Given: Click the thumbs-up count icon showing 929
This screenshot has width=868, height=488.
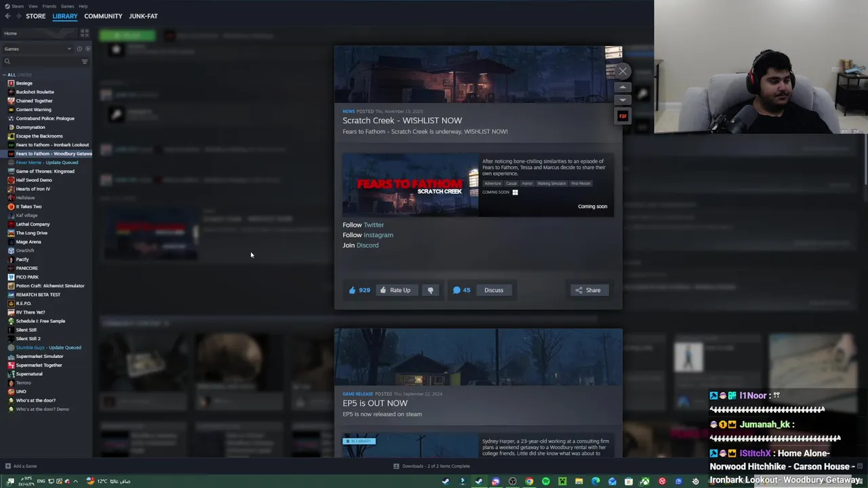Looking at the screenshot, I should [352, 290].
